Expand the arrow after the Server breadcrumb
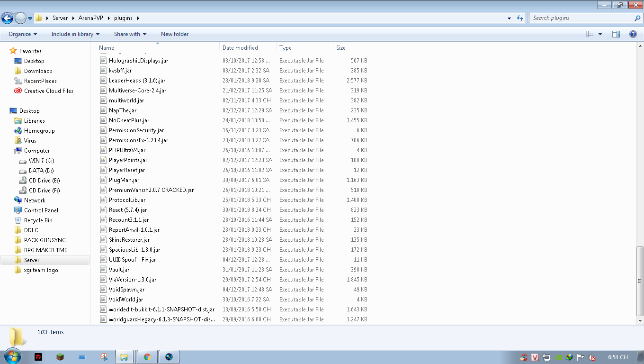 click(x=73, y=18)
